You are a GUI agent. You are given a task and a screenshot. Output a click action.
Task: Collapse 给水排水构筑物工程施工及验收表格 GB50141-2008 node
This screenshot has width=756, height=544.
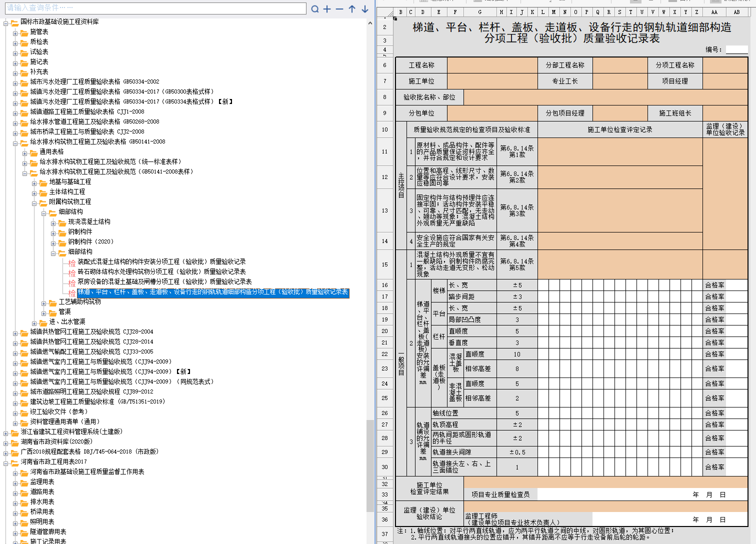[x=15, y=143]
